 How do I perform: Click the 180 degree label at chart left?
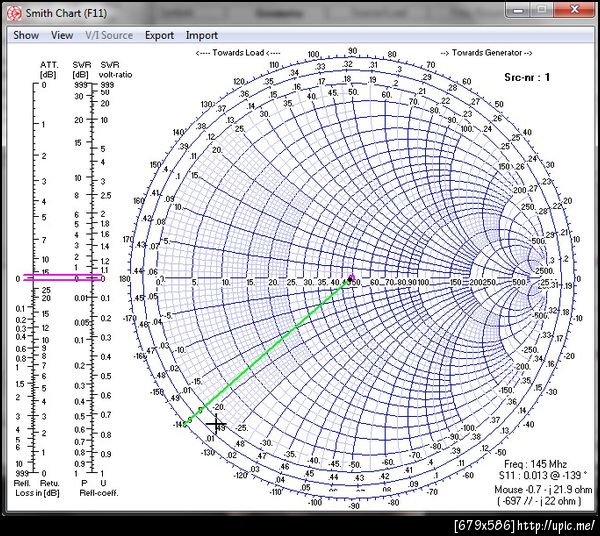[125, 279]
